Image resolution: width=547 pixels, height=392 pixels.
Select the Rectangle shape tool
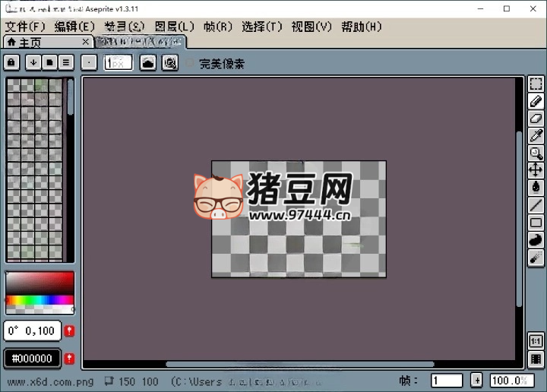click(536, 223)
